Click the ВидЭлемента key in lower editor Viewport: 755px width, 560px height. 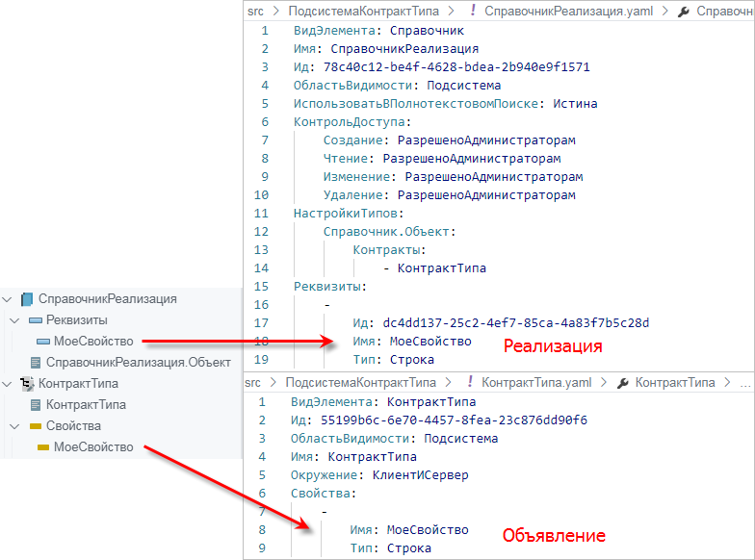pyautogui.click(x=331, y=402)
